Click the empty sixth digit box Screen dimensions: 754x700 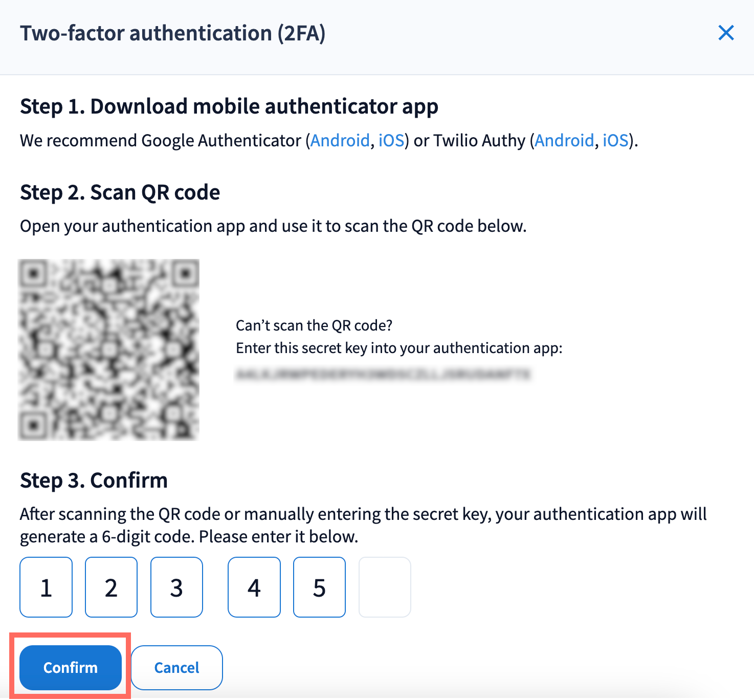(x=385, y=587)
